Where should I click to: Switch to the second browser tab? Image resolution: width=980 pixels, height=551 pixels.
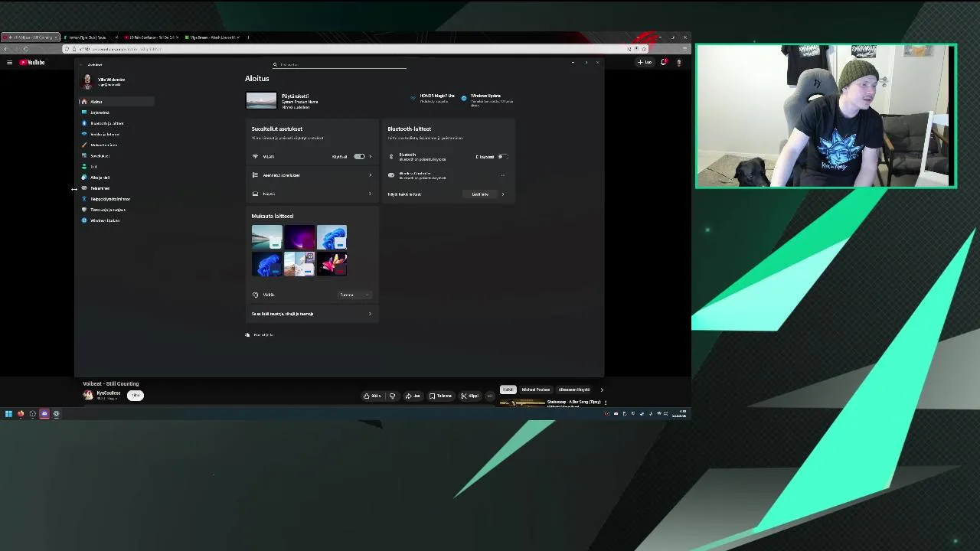pyautogui.click(x=90, y=37)
